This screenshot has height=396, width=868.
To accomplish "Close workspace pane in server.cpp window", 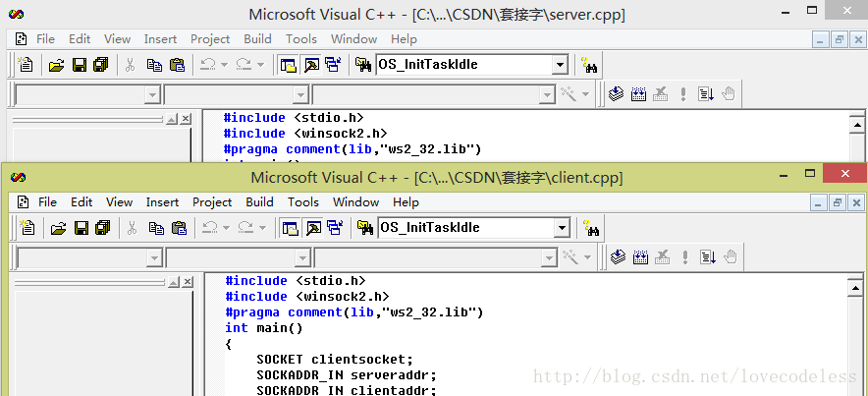I will pyautogui.click(x=185, y=119).
